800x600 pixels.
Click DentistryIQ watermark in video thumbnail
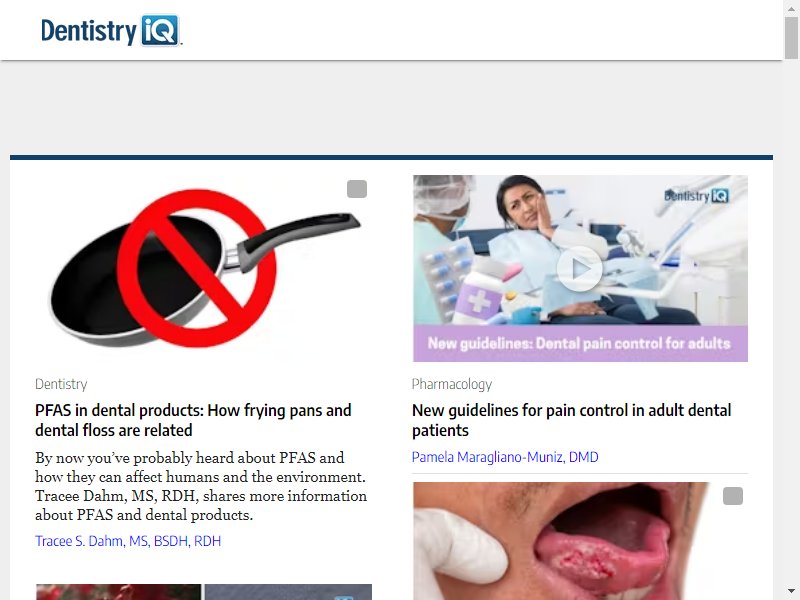tap(696, 196)
